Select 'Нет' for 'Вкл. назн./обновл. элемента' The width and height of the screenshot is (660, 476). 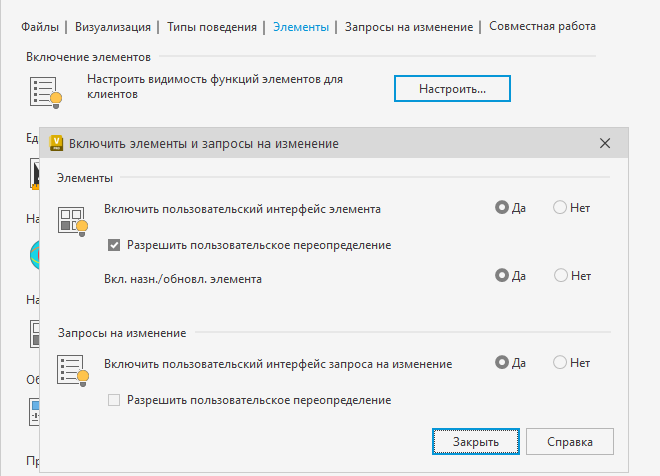tap(560, 275)
